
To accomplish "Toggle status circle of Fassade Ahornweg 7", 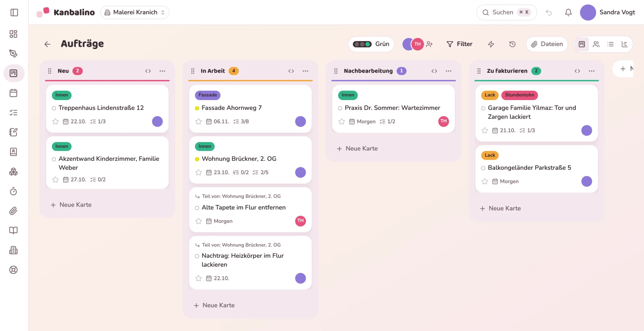I will (197, 108).
